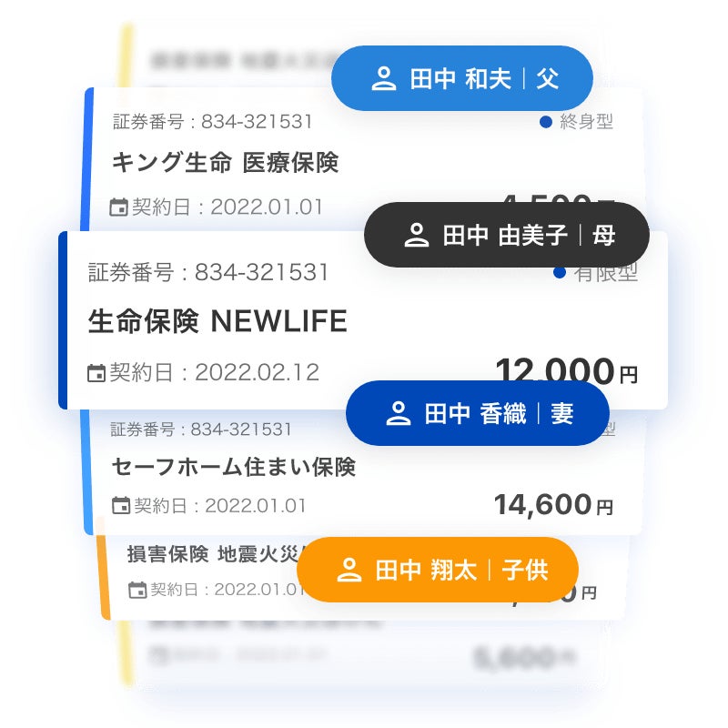This screenshot has height=728, width=728.
Task: Open the 生命保険 NEWLIFE policy card
Action: pyautogui.click(x=217, y=321)
